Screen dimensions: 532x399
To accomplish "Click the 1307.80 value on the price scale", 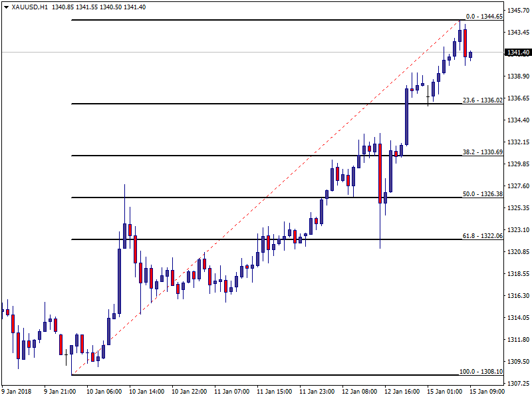I will coord(517,384).
